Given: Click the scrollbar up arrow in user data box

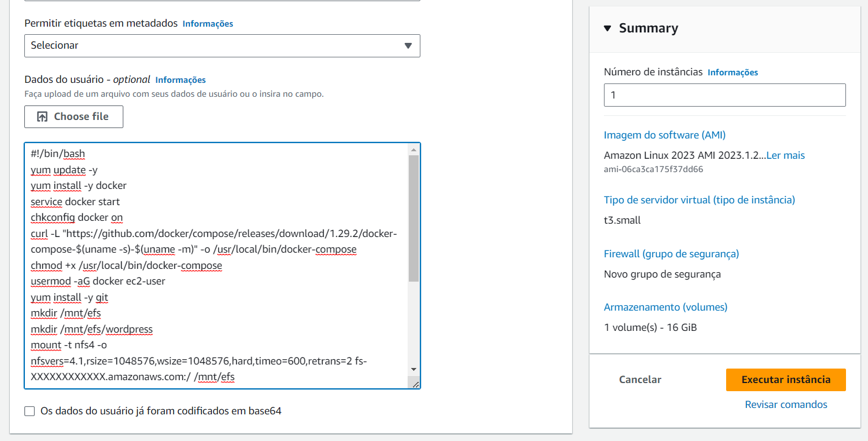Looking at the screenshot, I should (x=414, y=149).
